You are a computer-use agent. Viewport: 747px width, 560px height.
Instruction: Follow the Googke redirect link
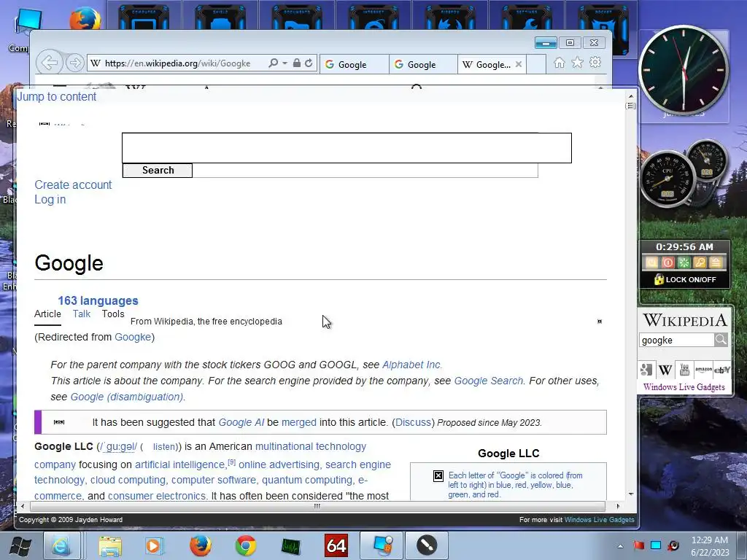tap(133, 337)
